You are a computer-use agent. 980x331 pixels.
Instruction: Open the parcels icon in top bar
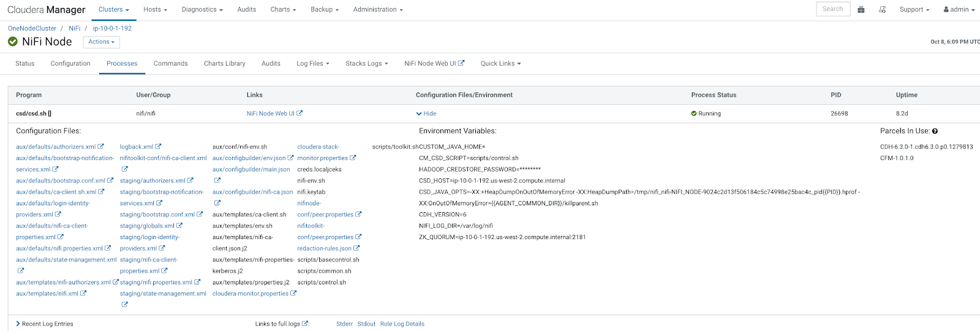[x=861, y=9]
